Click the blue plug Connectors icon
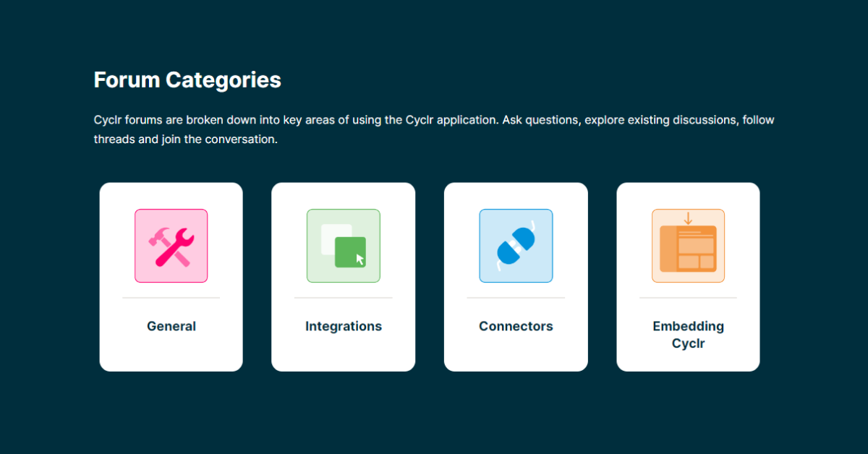 516,246
